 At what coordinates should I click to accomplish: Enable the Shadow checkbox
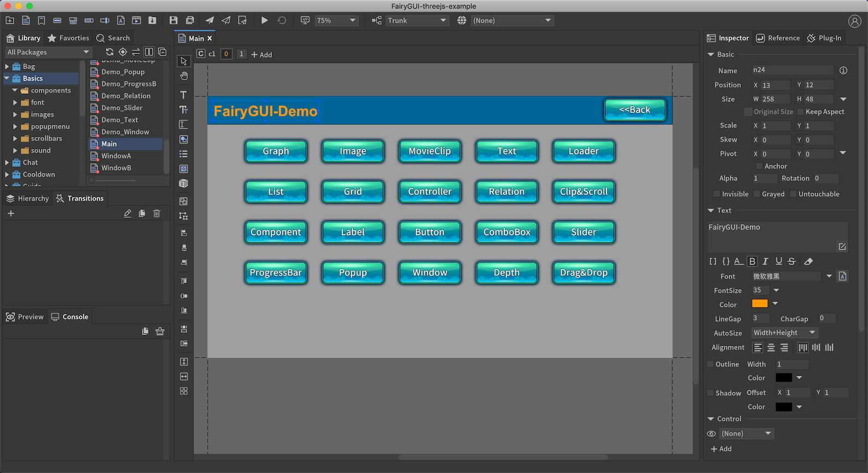(710, 393)
